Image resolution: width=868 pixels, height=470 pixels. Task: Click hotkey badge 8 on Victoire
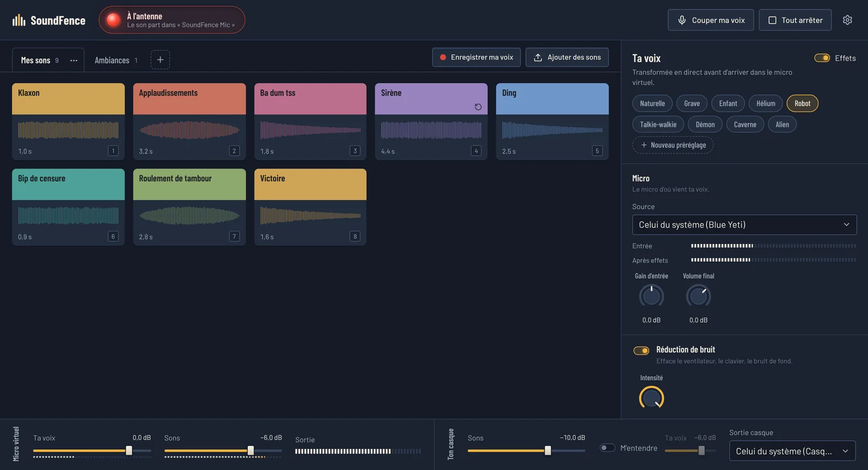pyautogui.click(x=355, y=236)
